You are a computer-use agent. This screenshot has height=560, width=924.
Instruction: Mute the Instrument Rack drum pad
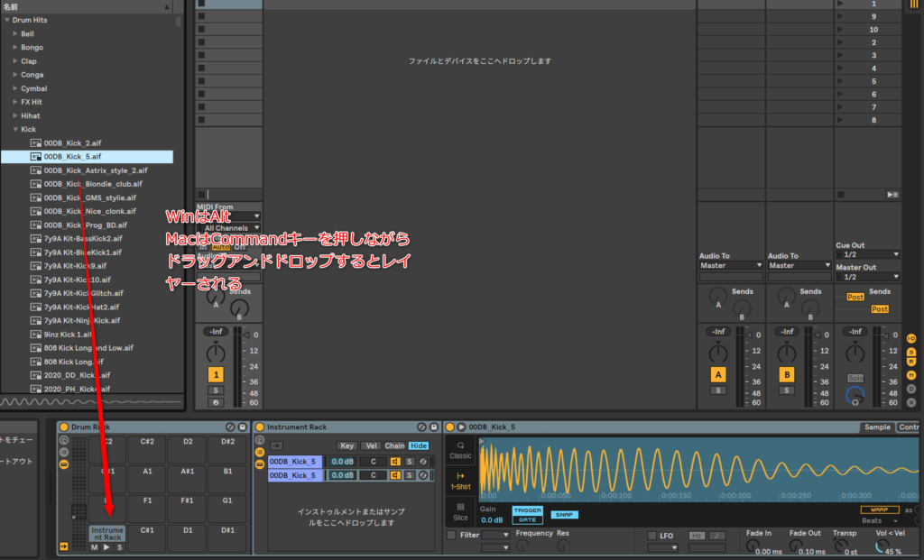point(94,547)
